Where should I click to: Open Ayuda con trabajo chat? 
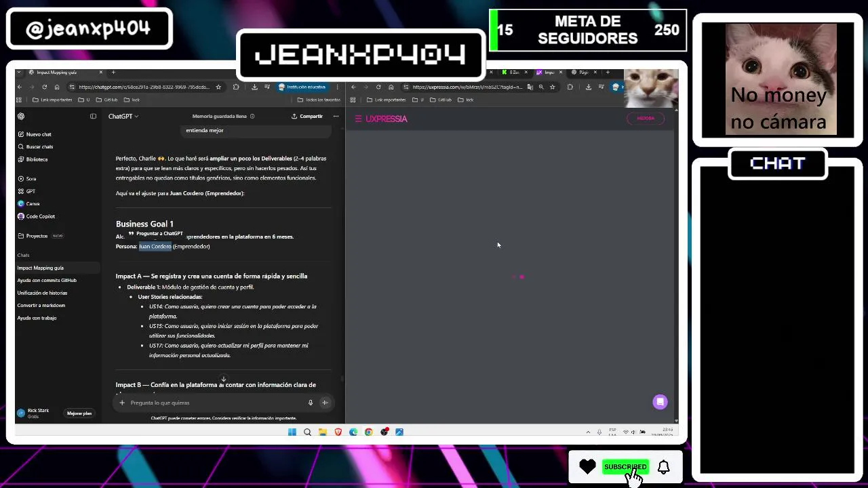pyautogui.click(x=37, y=318)
